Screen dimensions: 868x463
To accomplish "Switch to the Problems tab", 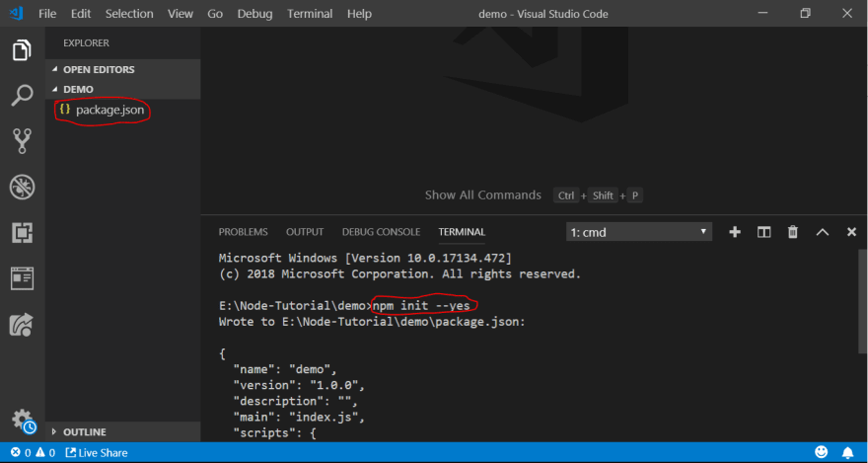I will pyautogui.click(x=243, y=232).
